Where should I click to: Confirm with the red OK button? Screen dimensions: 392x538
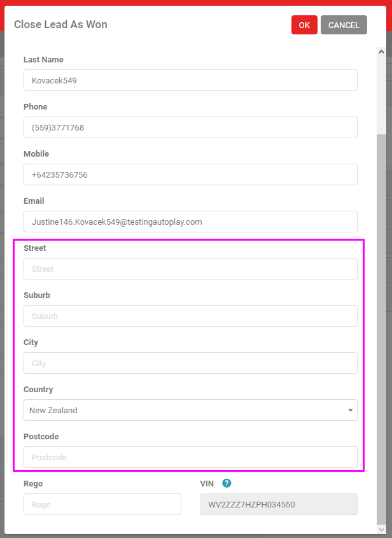304,25
